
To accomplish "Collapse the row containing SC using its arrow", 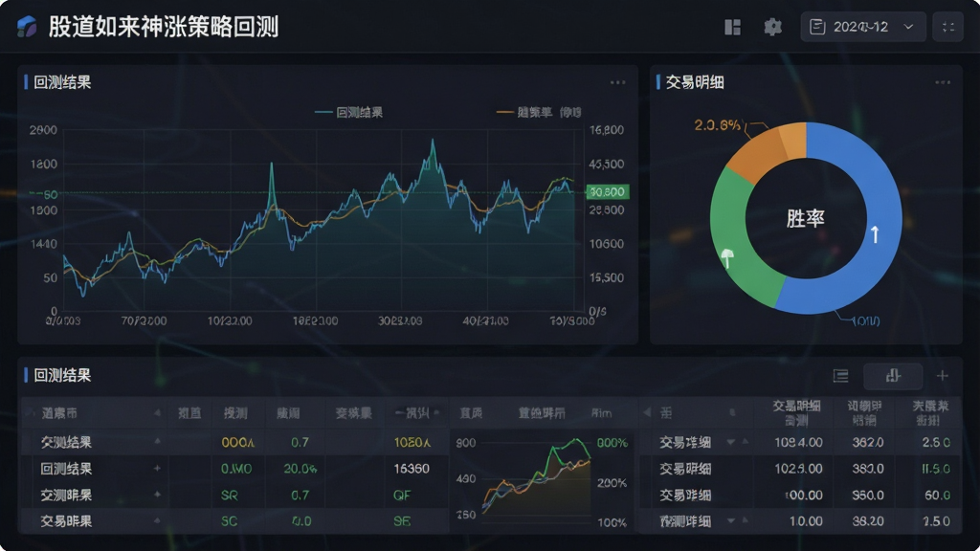I will point(158,520).
